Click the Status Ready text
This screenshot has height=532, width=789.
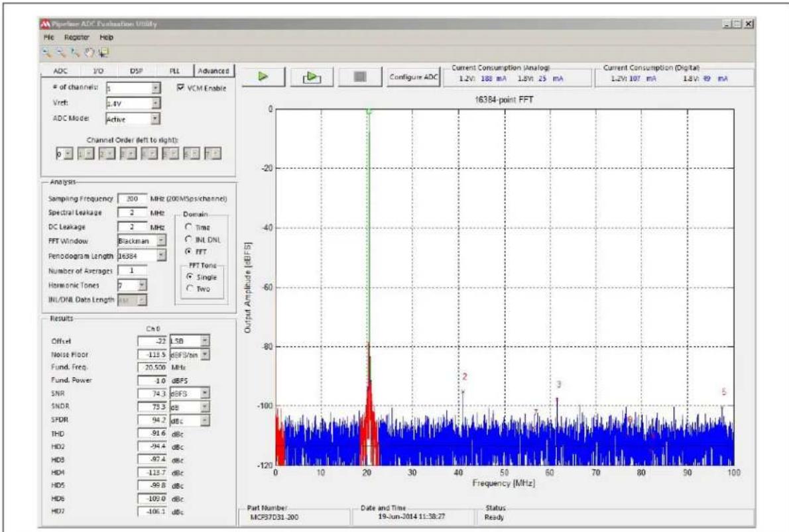[494, 517]
